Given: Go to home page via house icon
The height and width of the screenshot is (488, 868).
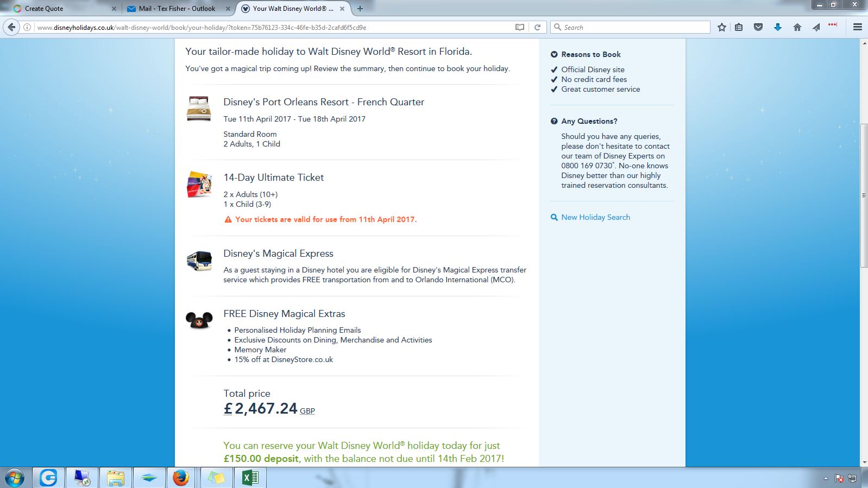Looking at the screenshot, I should 797,27.
